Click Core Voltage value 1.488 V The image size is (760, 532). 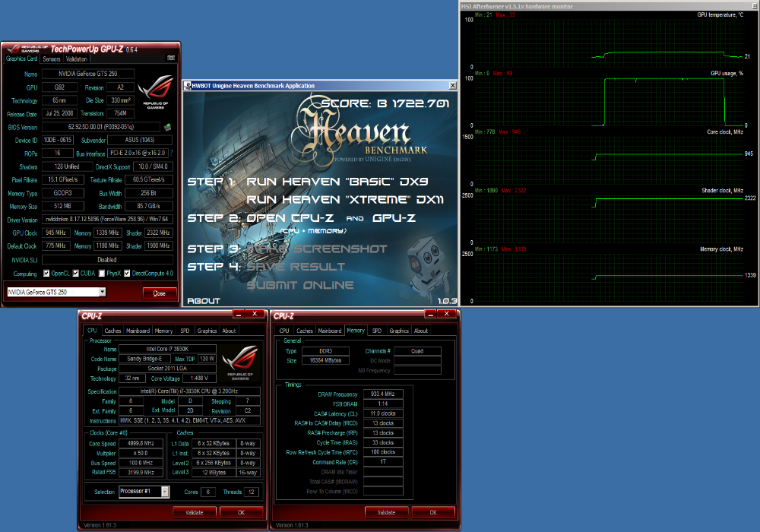click(199, 378)
